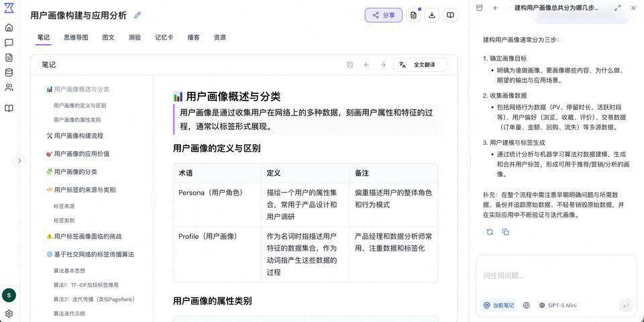Screen dimensions: 644x322
Task: Expand the left sidebar chevron
Action: [19, 160]
